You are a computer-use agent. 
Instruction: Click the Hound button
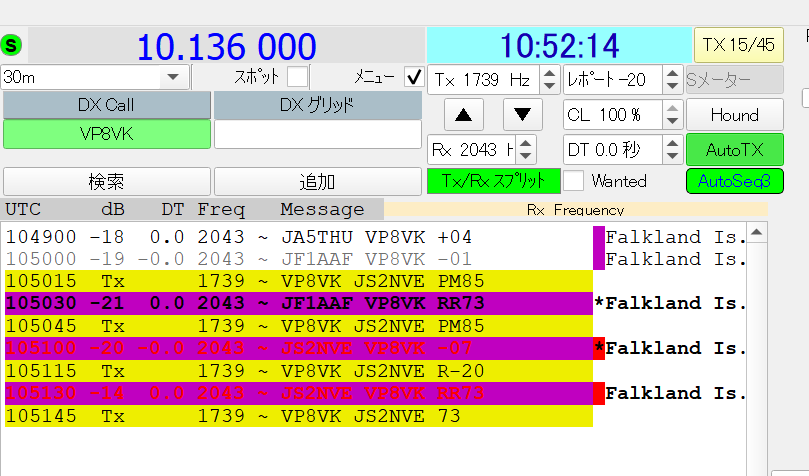click(735, 114)
